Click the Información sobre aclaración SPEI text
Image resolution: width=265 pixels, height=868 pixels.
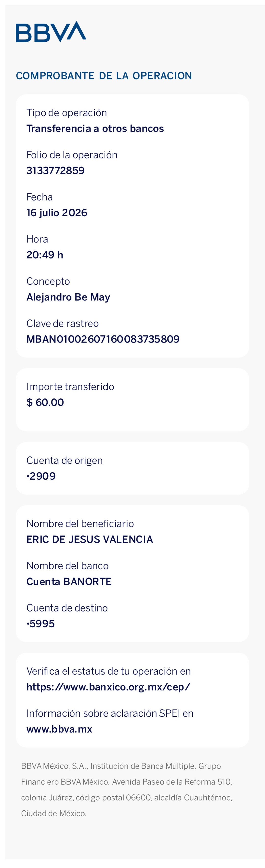point(110,713)
